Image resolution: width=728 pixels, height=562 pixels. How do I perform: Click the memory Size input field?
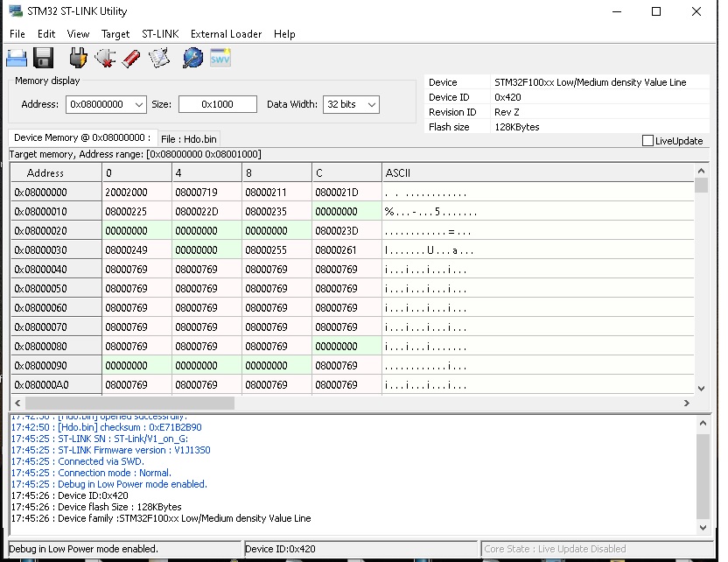pos(217,104)
